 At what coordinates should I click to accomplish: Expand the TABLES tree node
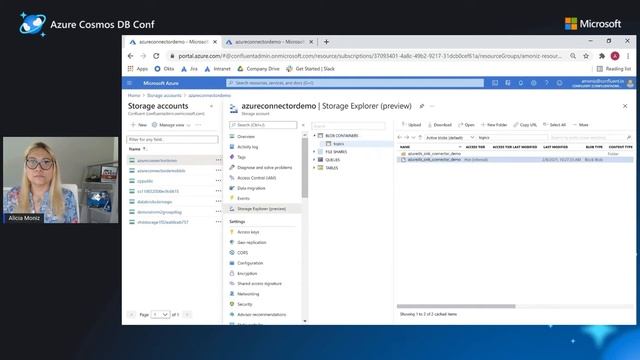point(314,168)
